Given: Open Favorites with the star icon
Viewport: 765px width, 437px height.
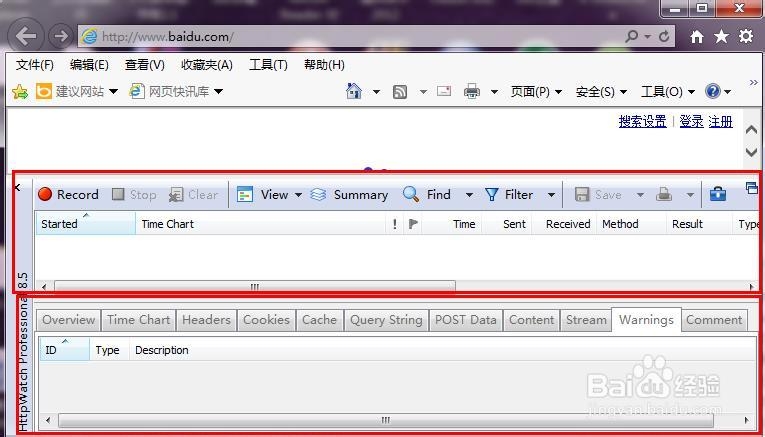Looking at the screenshot, I should [721, 36].
